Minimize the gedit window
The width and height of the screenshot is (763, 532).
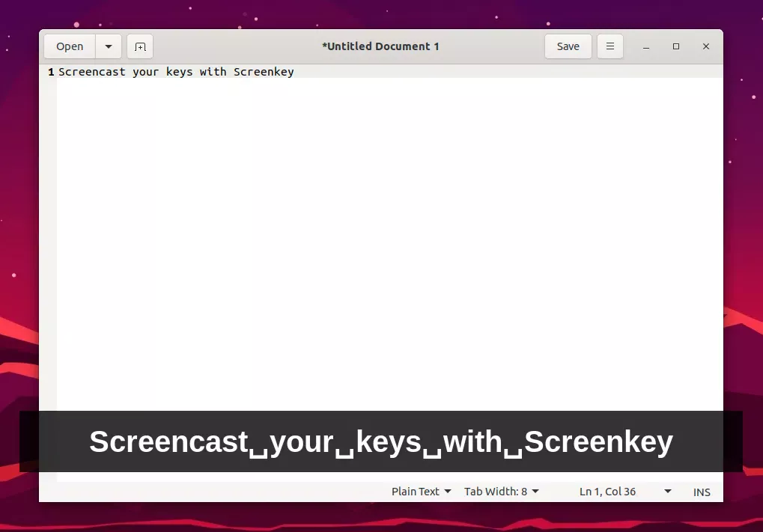click(x=646, y=46)
